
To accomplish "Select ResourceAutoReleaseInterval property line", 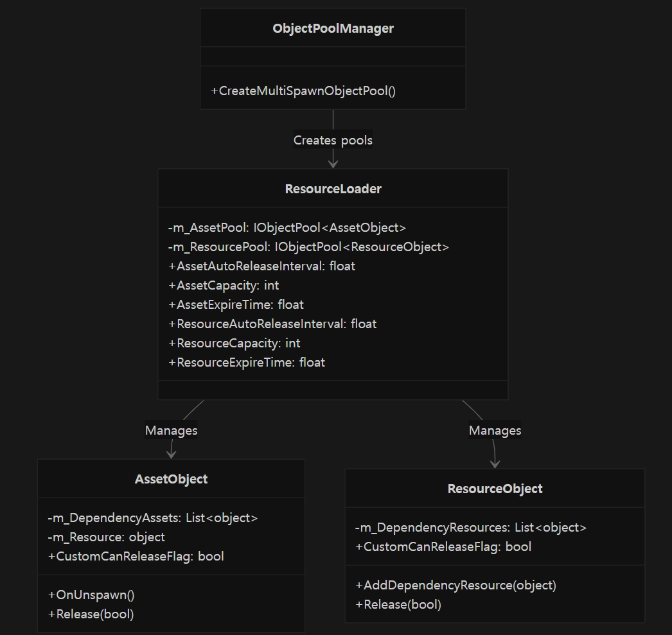I will (272, 324).
